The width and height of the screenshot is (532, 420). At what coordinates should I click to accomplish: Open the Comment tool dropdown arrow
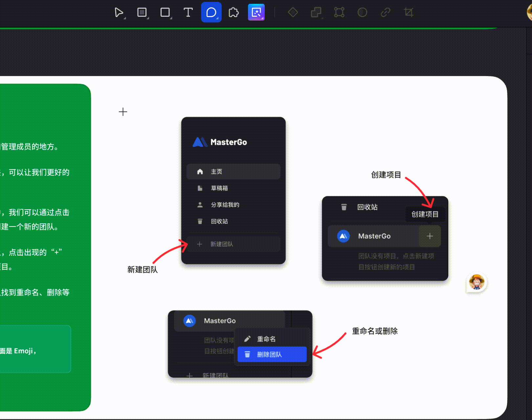(217, 18)
